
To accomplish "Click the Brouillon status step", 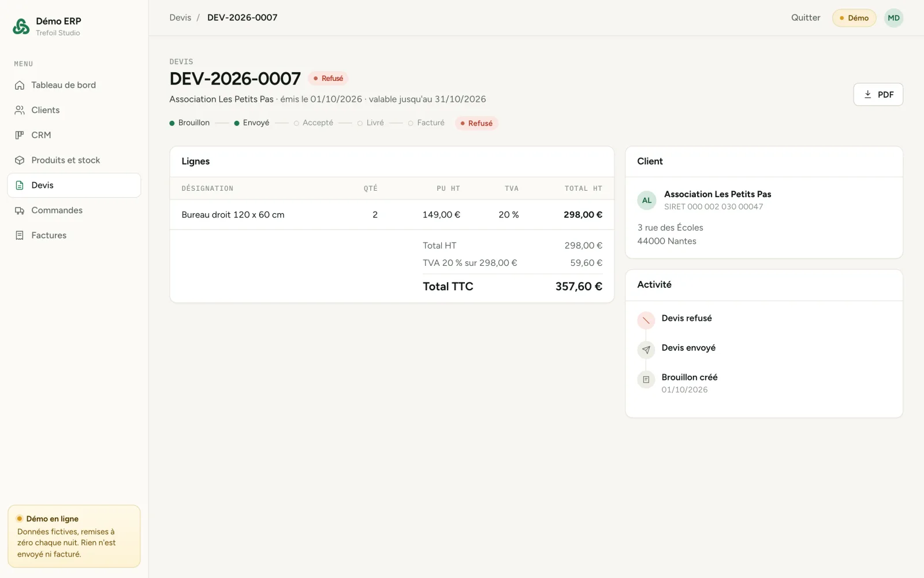I will (189, 123).
